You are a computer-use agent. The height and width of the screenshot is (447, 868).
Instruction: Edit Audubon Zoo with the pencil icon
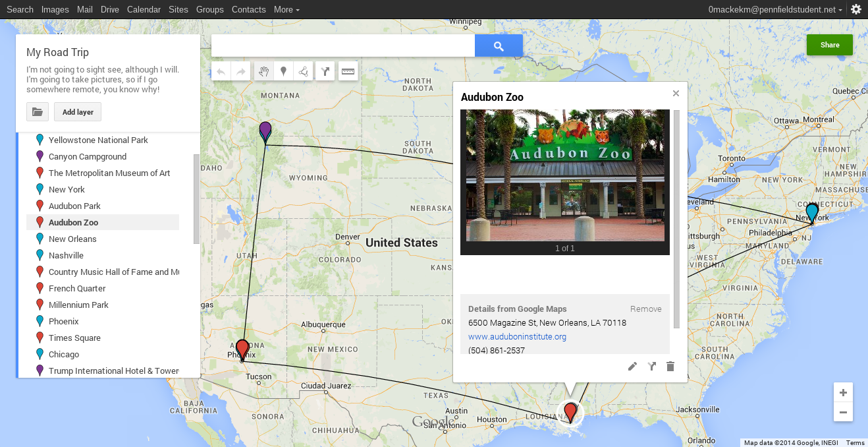(x=632, y=367)
